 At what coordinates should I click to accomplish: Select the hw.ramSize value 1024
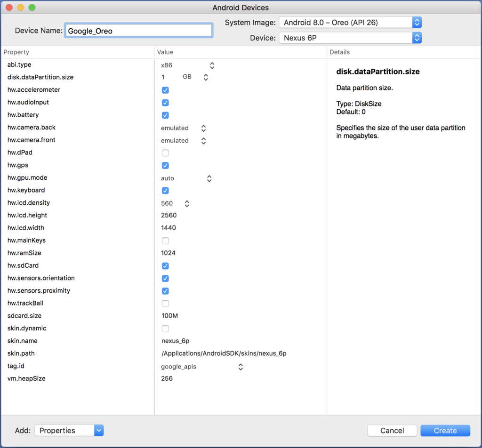pos(168,253)
